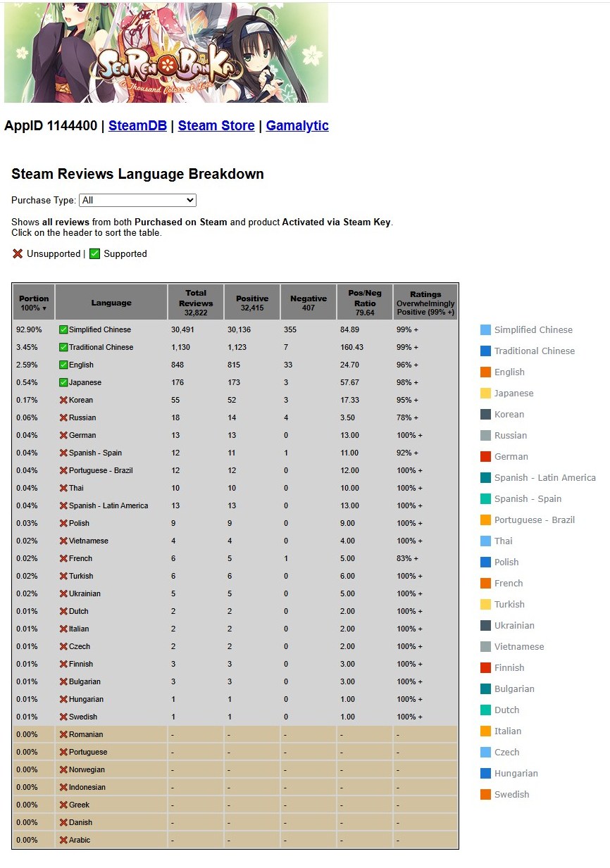
Task: Sort table by Negative column header
Action: [x=309, y=303]
